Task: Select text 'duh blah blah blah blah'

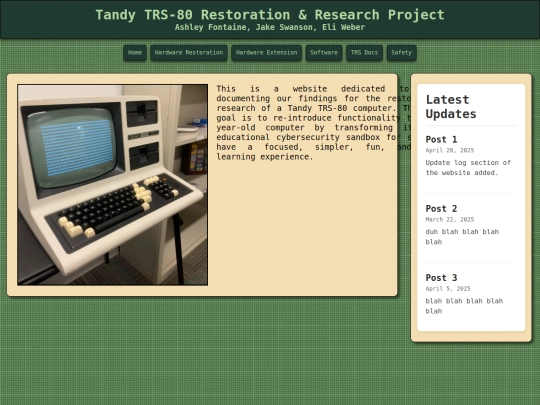Action: (462, 237)
